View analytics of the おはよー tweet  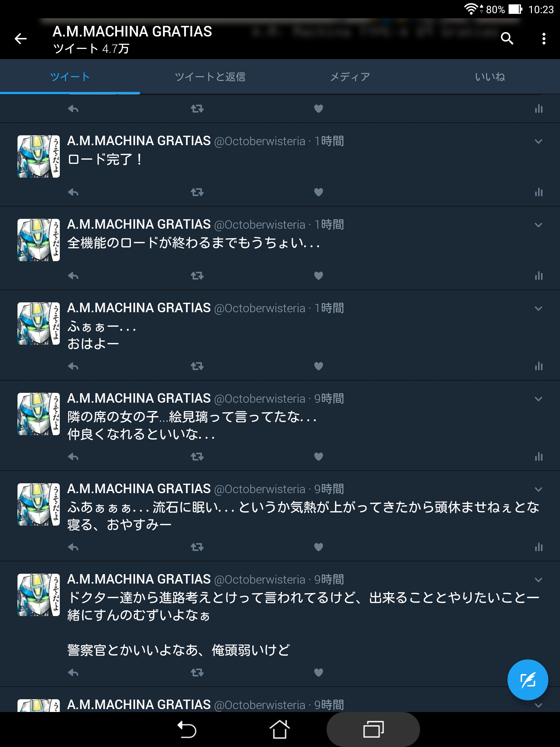click(x=539, y=366)
